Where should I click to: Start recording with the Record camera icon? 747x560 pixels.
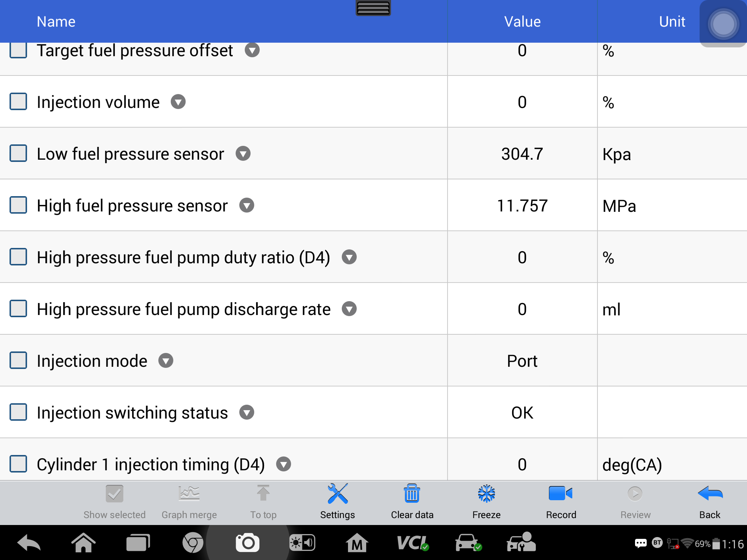click(561, 502)
